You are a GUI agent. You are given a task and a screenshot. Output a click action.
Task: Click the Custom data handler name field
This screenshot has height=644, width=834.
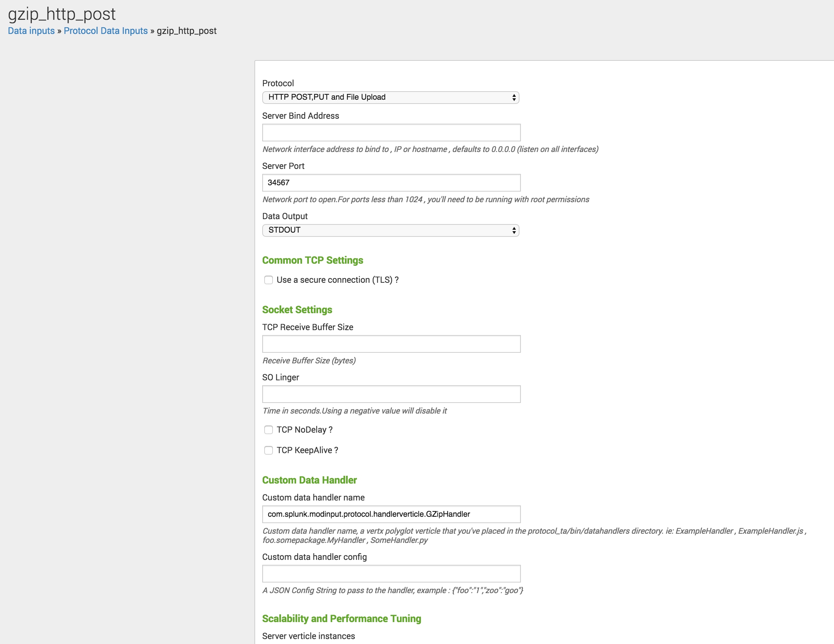[x=391, y=514]
